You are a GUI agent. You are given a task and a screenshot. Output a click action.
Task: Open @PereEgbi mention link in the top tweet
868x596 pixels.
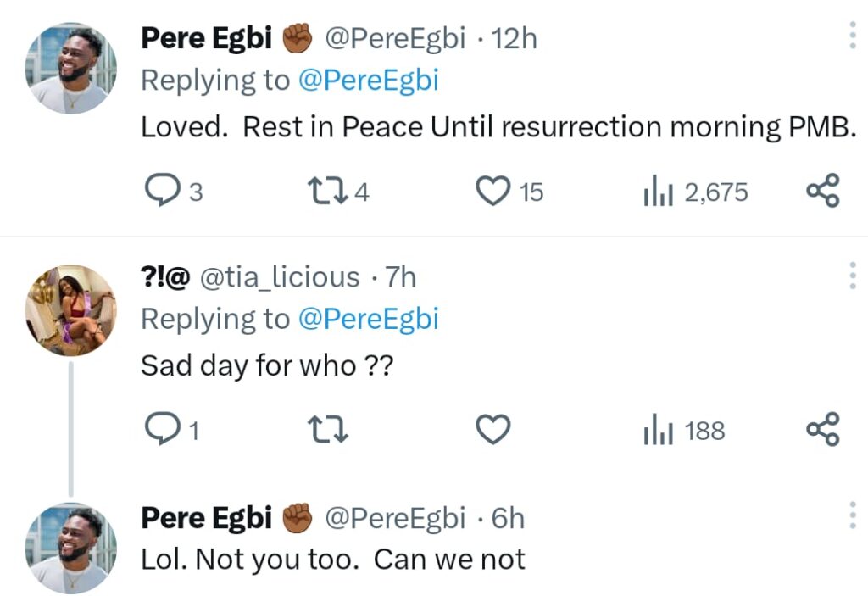point(368,81)
